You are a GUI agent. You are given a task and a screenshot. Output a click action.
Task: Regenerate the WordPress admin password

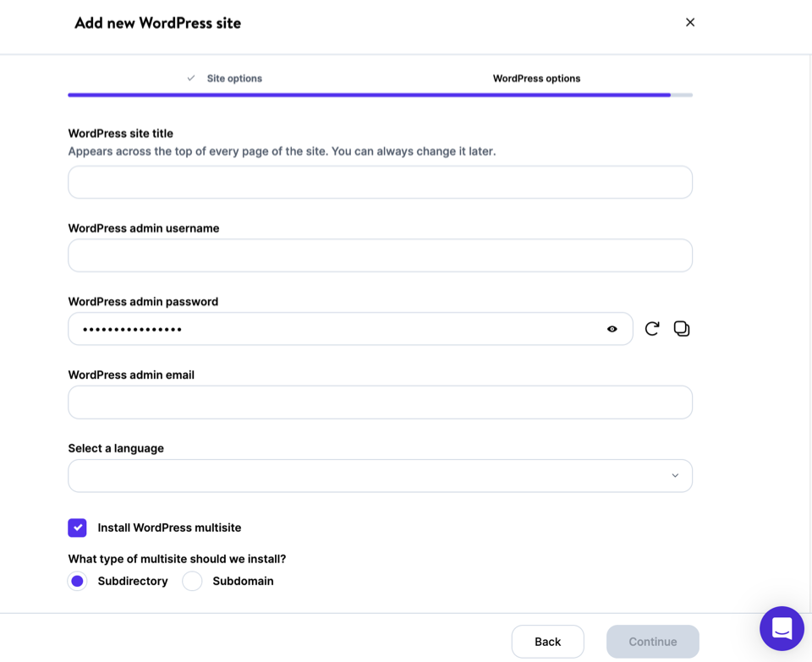[x=651, y=329]
